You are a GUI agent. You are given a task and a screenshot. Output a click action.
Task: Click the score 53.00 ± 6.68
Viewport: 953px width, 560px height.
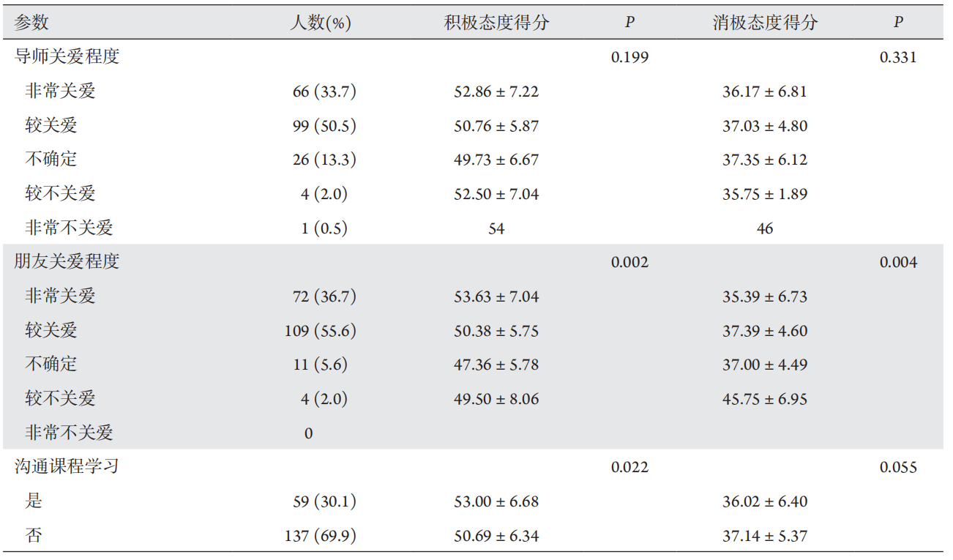(496, 501)
